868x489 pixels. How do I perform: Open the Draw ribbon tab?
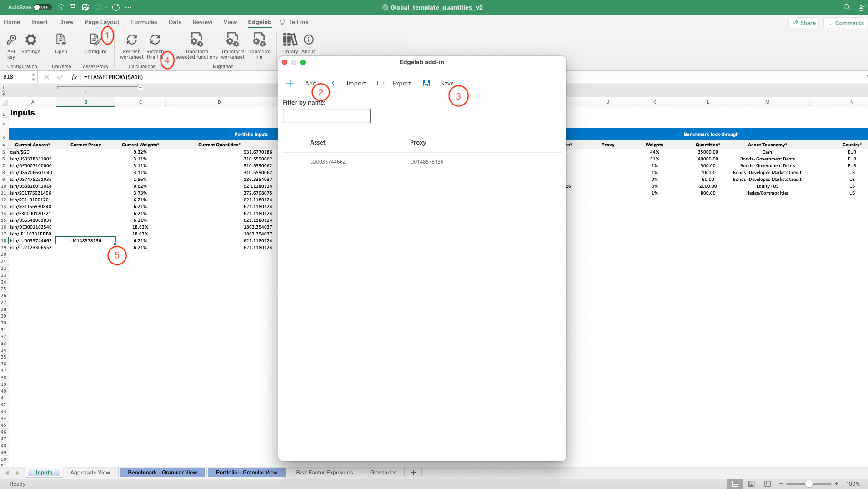pyautogui.click(x=66, y=22)
